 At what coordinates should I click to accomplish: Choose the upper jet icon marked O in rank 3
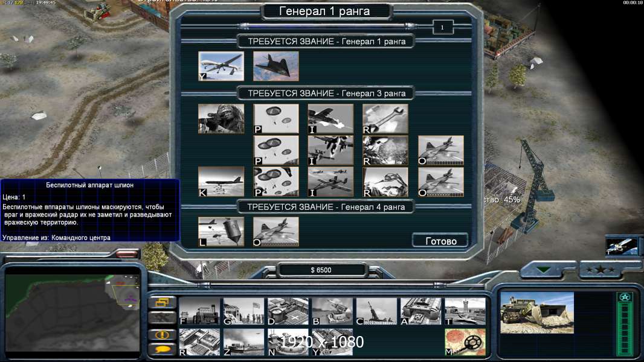(x=441, y=150)
